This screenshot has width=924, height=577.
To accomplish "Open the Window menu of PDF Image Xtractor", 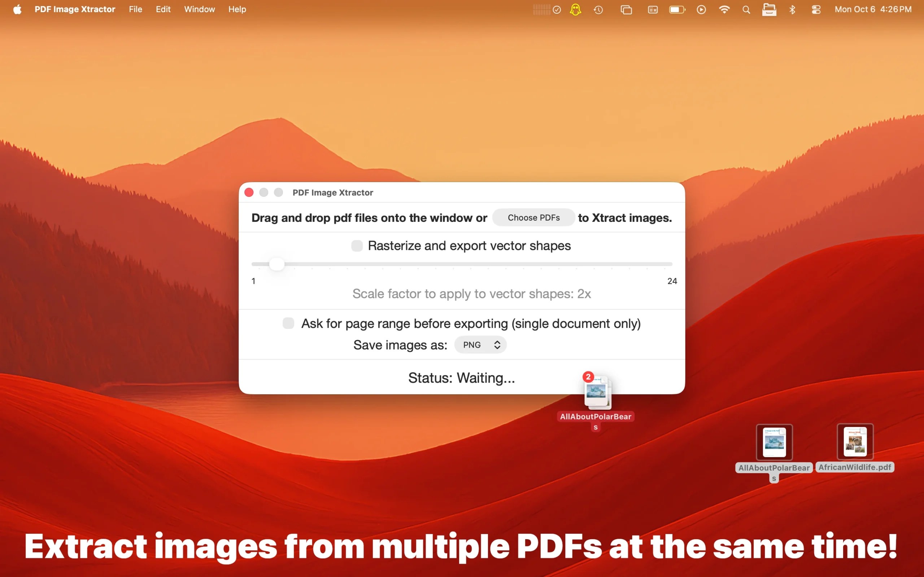I will (199, 9).
